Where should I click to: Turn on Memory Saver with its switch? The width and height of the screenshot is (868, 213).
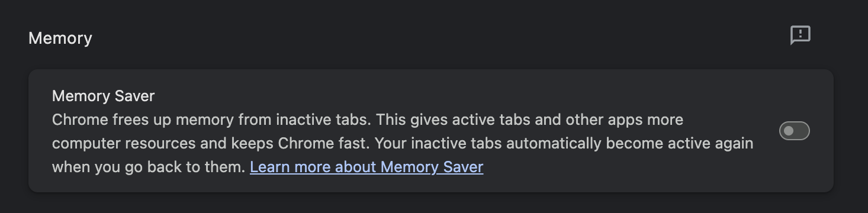(x=794, y=131)
